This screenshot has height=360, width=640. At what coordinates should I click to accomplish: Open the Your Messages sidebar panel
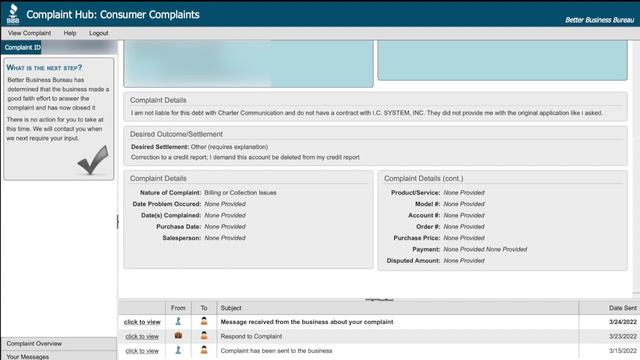pos(59,356)
